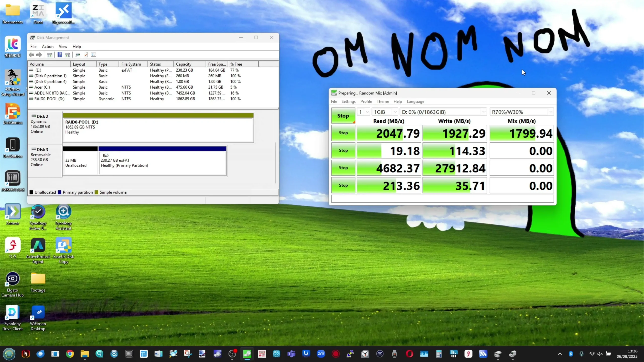Open UGREEN NAS desktop shortcut
This screenshot has width=644, height=362.
coord(13,181)
